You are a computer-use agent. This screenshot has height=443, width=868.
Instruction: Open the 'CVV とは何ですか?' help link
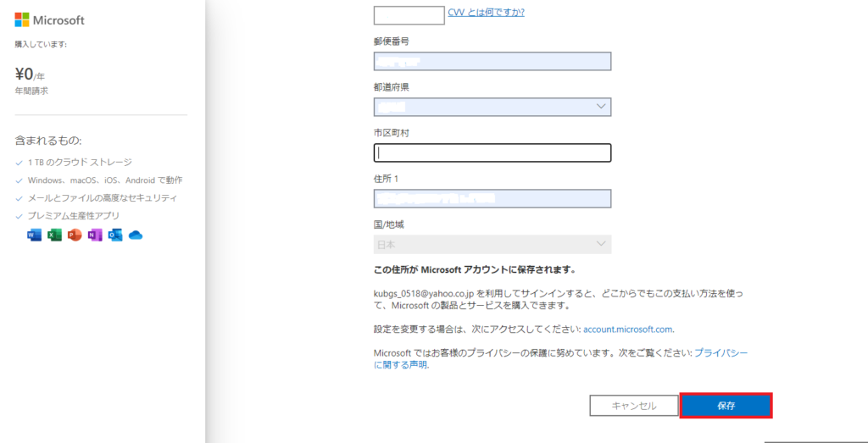pyautogui.click(x=486, y=12)
